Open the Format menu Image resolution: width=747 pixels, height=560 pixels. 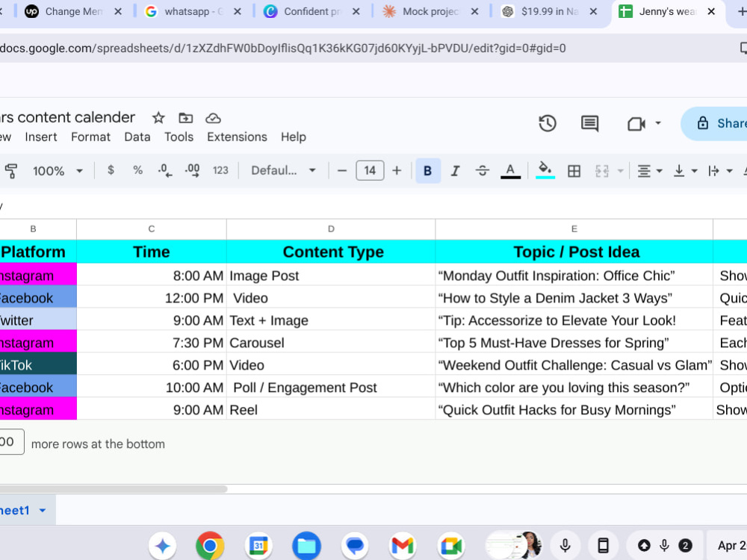[90, 137]
